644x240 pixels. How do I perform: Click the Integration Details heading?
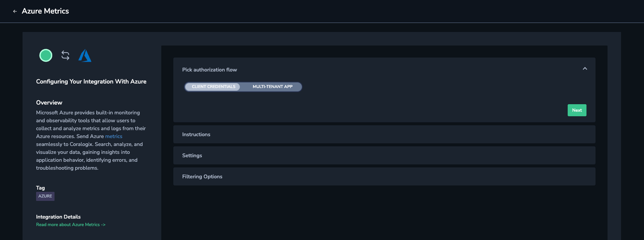(x=58, y=217)
